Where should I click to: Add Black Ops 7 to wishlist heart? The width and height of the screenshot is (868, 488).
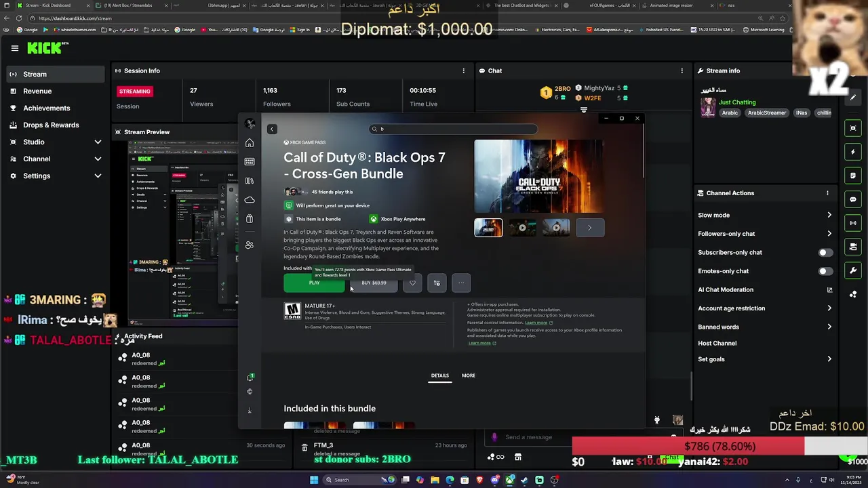[x=412, y=283]
